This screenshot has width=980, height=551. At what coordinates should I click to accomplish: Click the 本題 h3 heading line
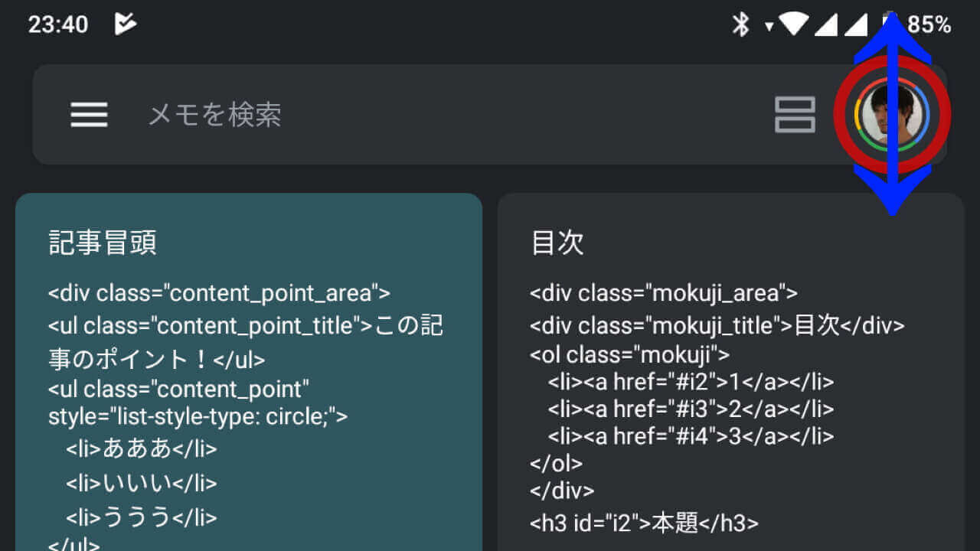pos(644,523)
